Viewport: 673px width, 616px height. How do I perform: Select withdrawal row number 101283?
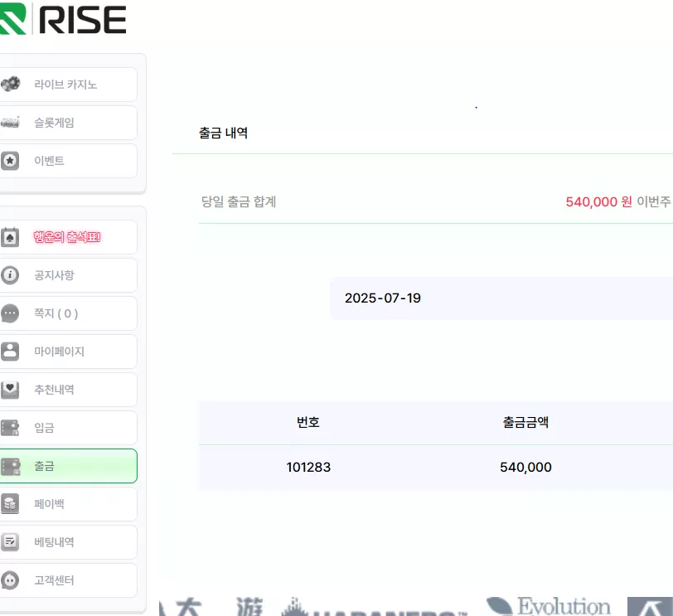pos(436,468)
